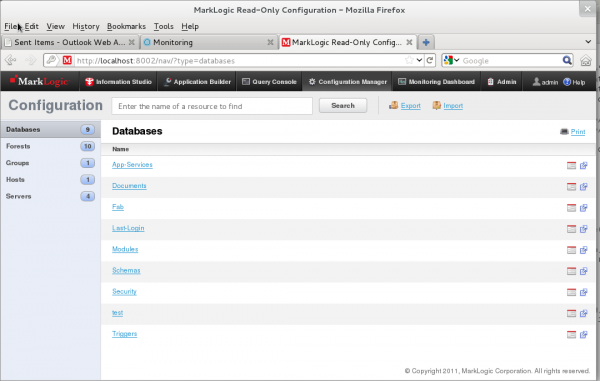Open the View menu
600x381 pixels.
point(55,26)
